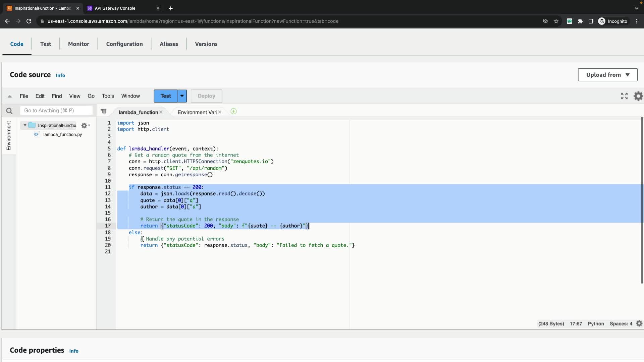Open the status bar settings gear icon

click(x=639, y=323)
